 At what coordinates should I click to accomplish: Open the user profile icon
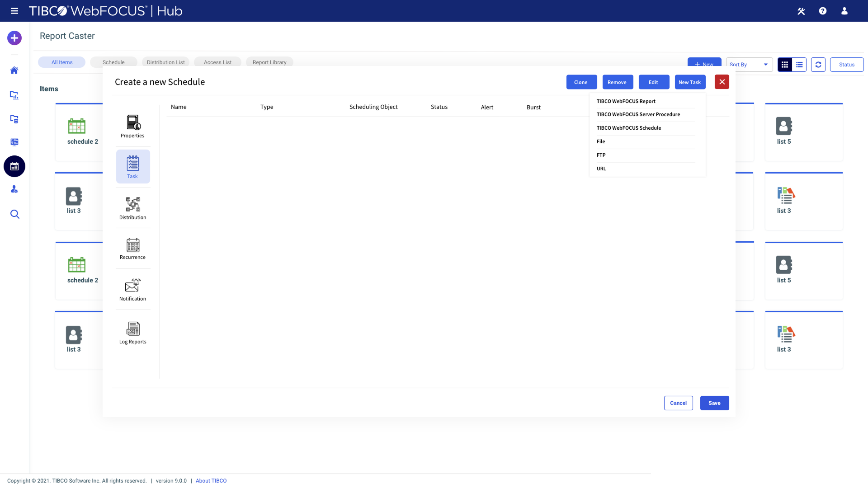pyautogui.click(x=844, y=11)
